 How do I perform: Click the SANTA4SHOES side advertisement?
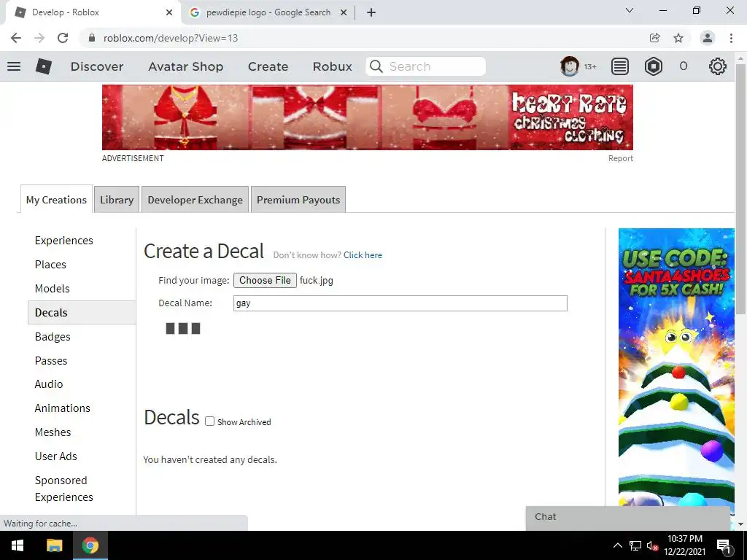click(676, 367)
